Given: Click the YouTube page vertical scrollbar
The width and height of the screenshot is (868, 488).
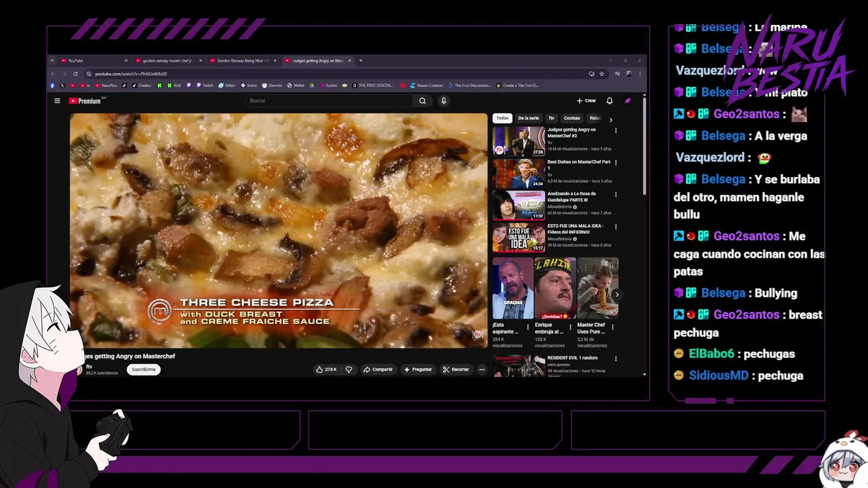Looking at the screenshot, I should (x=644, y=146).
